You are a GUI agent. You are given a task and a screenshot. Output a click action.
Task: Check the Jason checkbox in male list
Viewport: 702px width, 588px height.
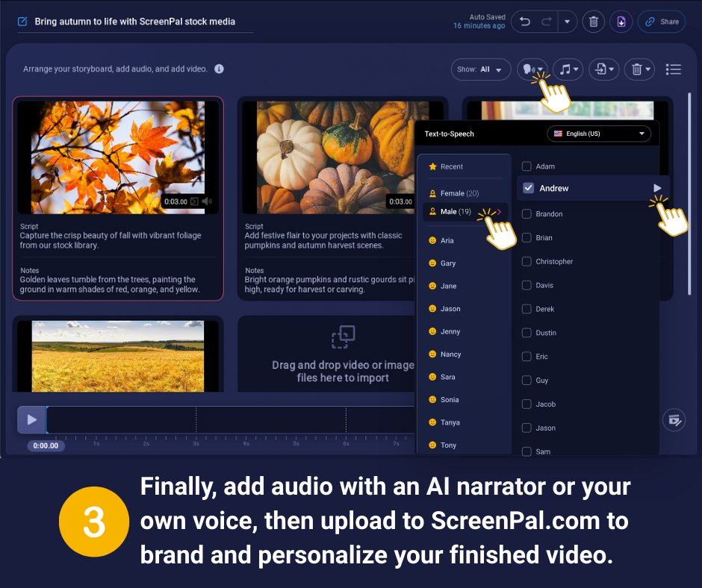click(x=527, y=428)
